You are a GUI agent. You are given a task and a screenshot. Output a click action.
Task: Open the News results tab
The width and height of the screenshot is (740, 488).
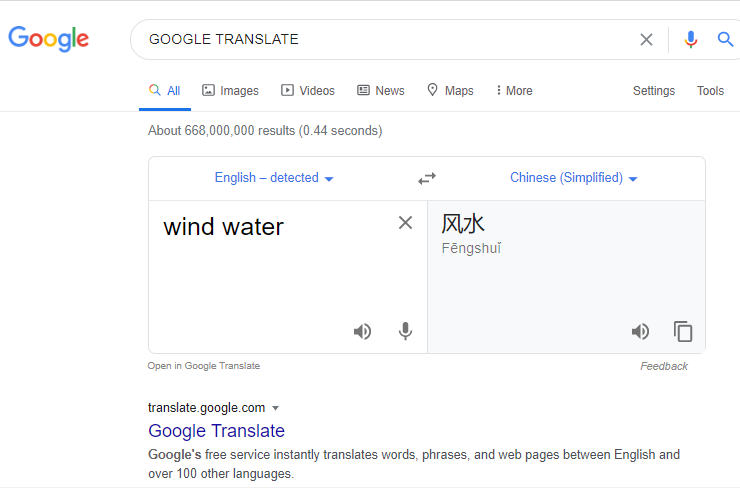click(381, 91)
